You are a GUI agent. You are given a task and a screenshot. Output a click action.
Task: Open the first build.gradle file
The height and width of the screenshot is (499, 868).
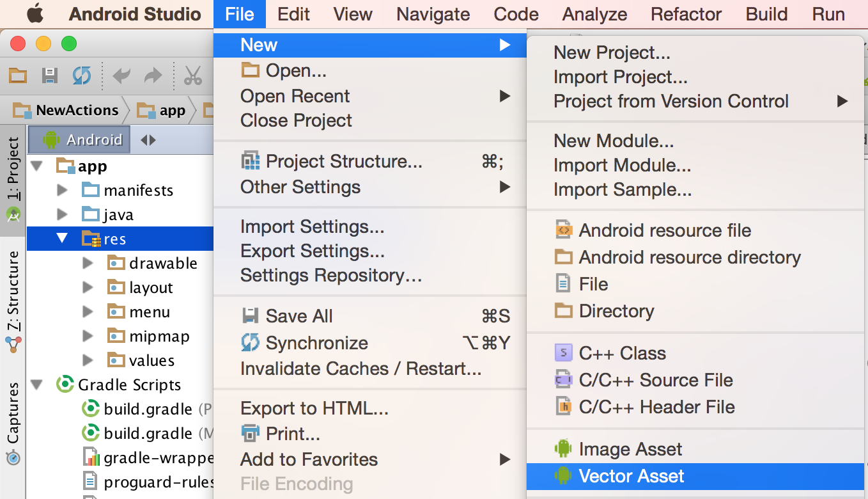[147, 409]
